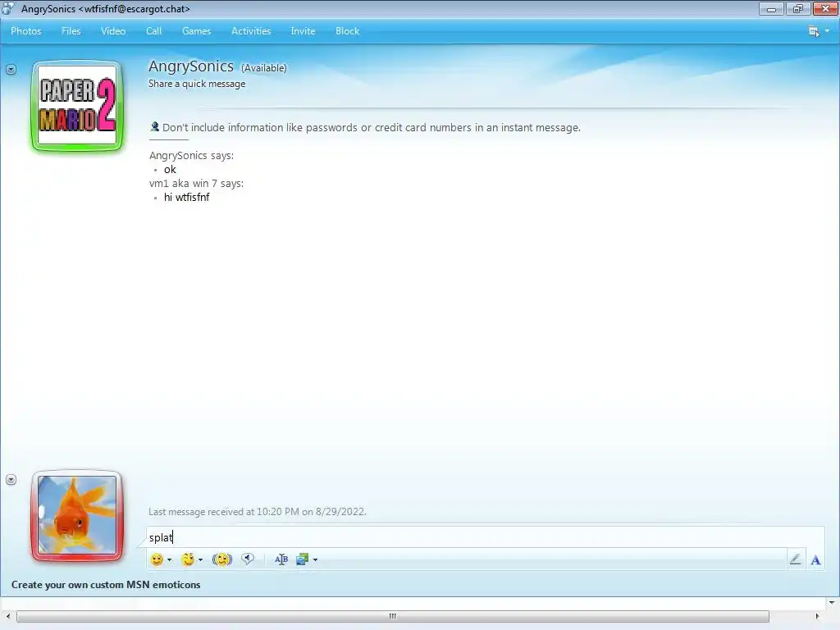Send a nudge with the shaking face icon
The image size is (840, 630).
(221, 559)
